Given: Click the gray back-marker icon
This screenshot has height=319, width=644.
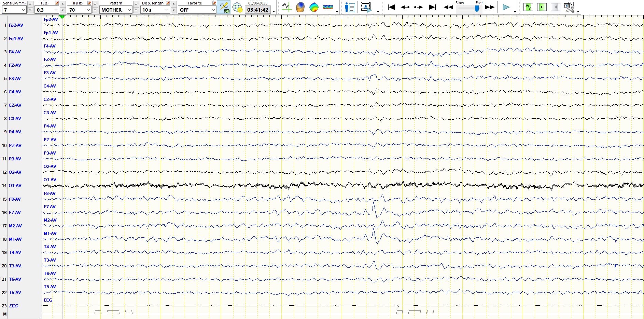Looking at the screenshot, I should pos(556,7).
